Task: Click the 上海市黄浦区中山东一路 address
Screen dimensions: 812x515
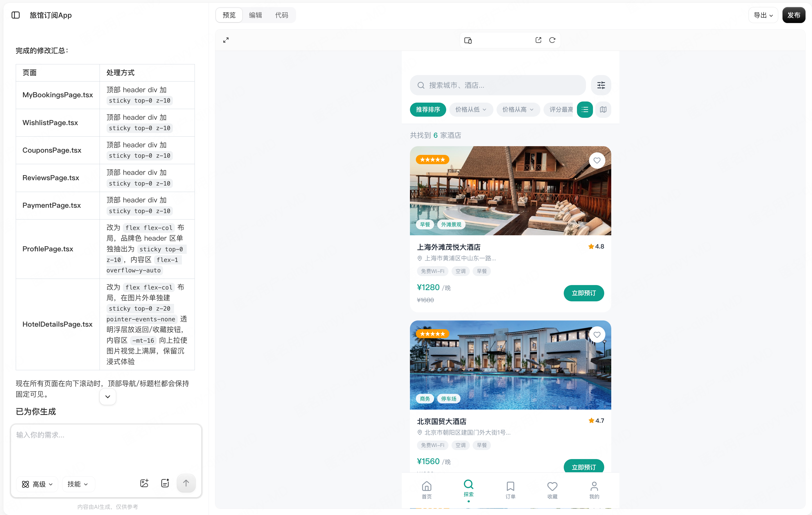Action: click(460, 258)
